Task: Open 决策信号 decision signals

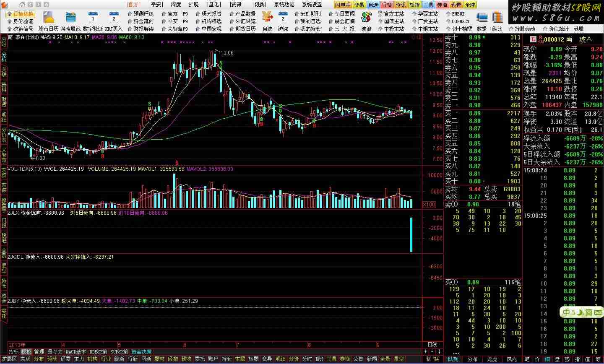Action: [20, 29]
